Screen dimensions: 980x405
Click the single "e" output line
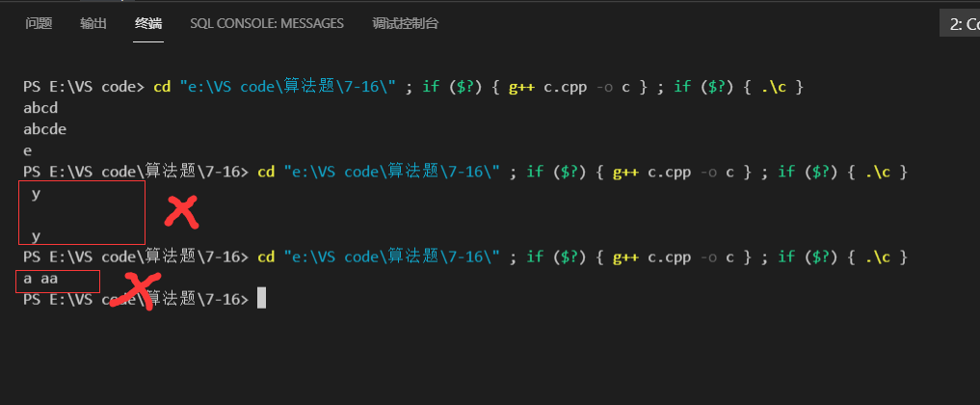tap(28, 150)
